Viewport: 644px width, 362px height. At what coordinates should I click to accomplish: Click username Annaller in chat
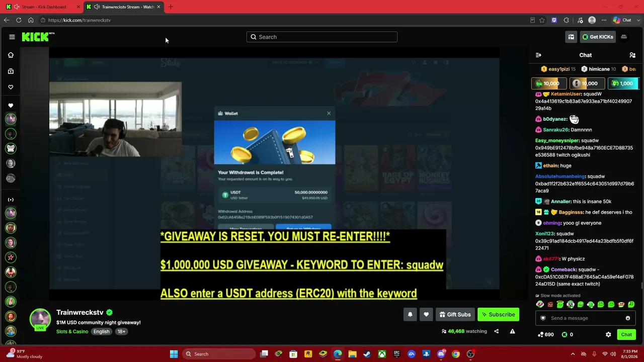[560, 202]
